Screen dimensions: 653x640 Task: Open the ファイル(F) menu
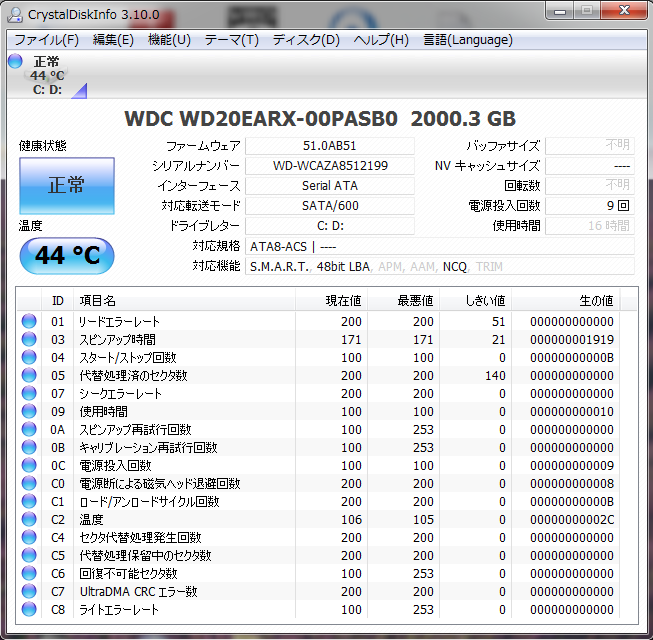[47, 40]
